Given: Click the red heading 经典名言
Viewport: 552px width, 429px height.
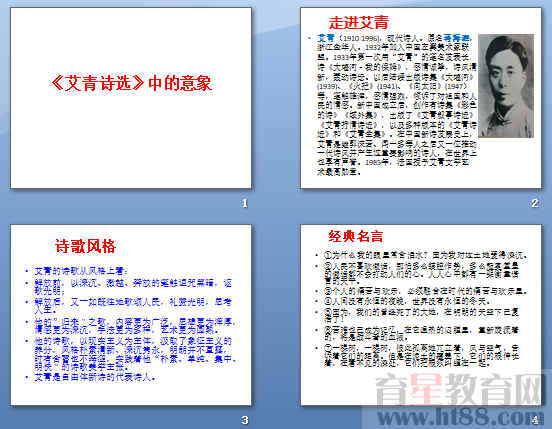Looking at the screenshot, I should click(356, 236).
